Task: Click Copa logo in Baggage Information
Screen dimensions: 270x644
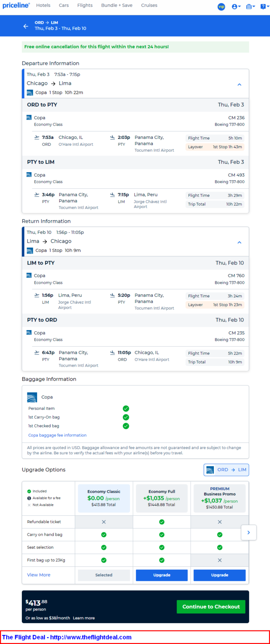Action: tap(32, 397)
